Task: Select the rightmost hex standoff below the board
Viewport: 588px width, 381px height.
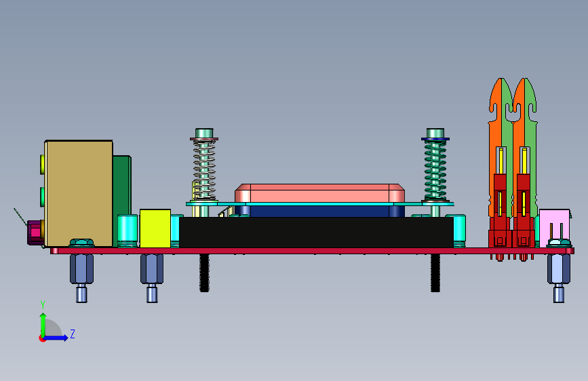Action: pos(559,277)
